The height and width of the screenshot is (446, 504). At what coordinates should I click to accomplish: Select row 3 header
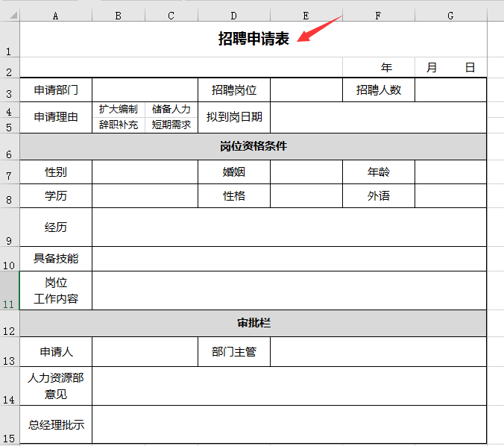[x=10, y=89]
